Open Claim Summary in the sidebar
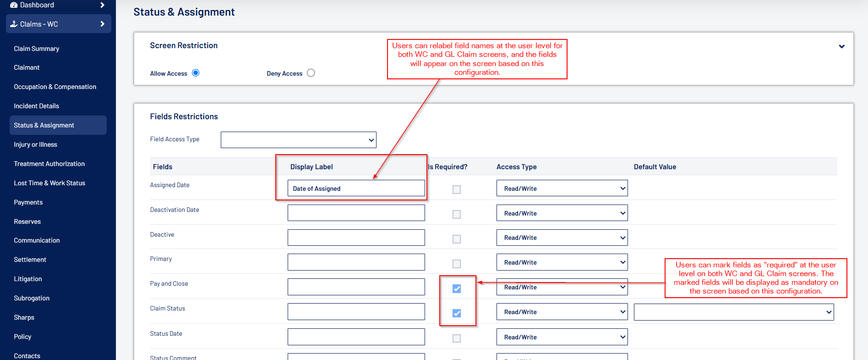The image size is (868, 360). coord(37,49)
